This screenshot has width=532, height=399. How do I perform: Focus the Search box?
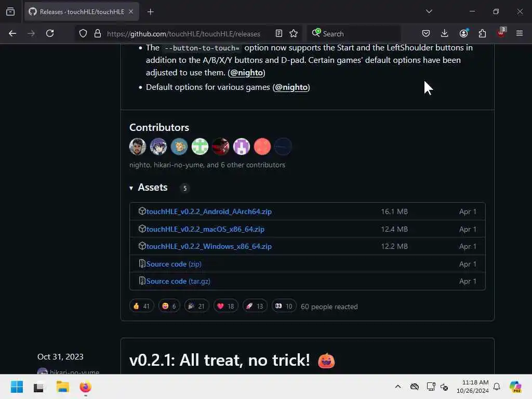[354, 34]
